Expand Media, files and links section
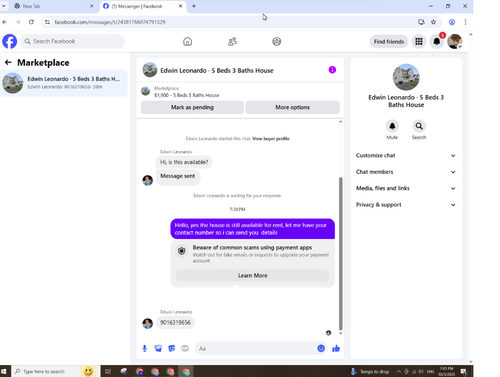The height and width of the screenshot is (377, 500). tap(405, 188)
